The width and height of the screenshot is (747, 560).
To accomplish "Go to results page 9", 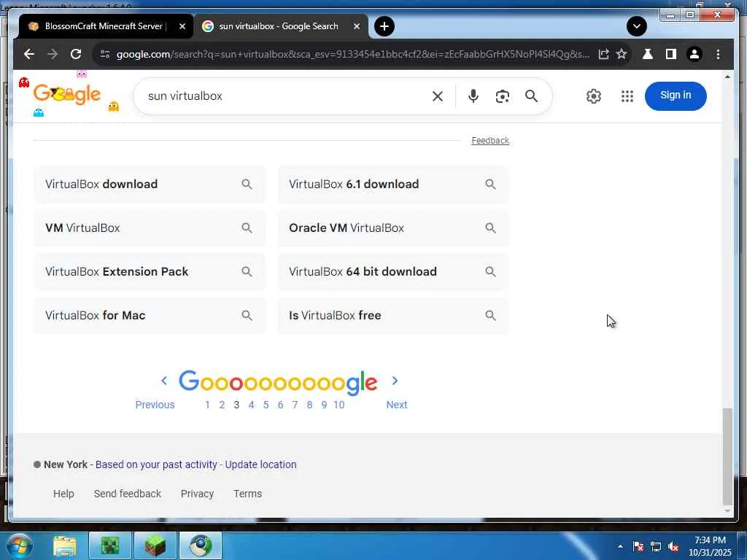I will point(324,405).
